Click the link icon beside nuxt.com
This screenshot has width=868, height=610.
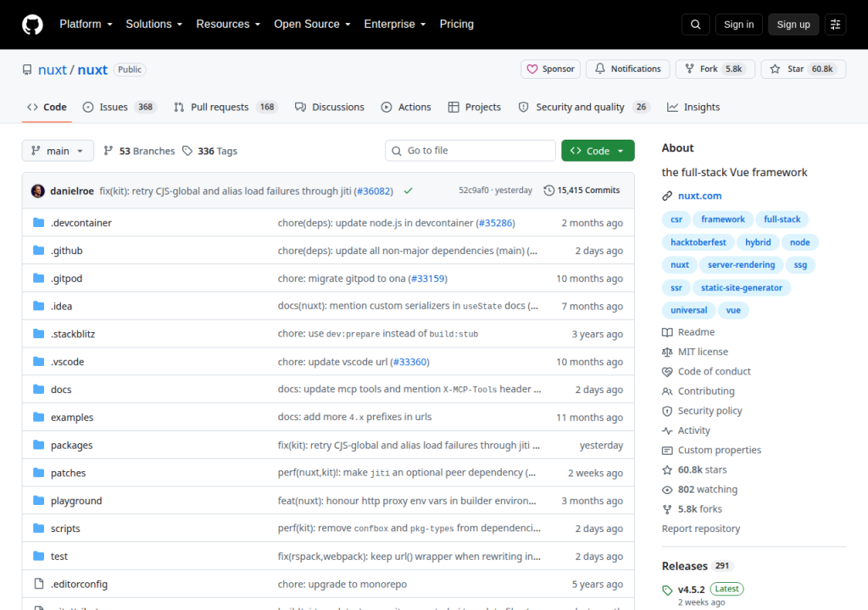pyautogui.click(x=667, y=196)
